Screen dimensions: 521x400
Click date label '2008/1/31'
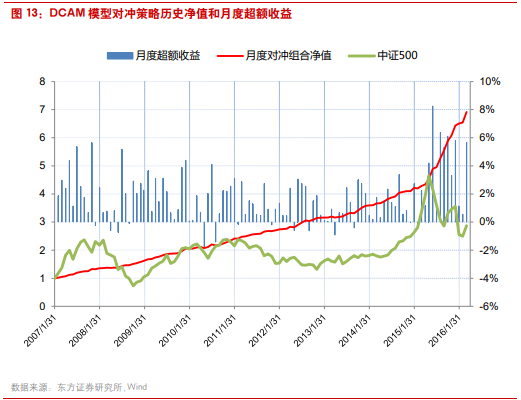(86, 330)
